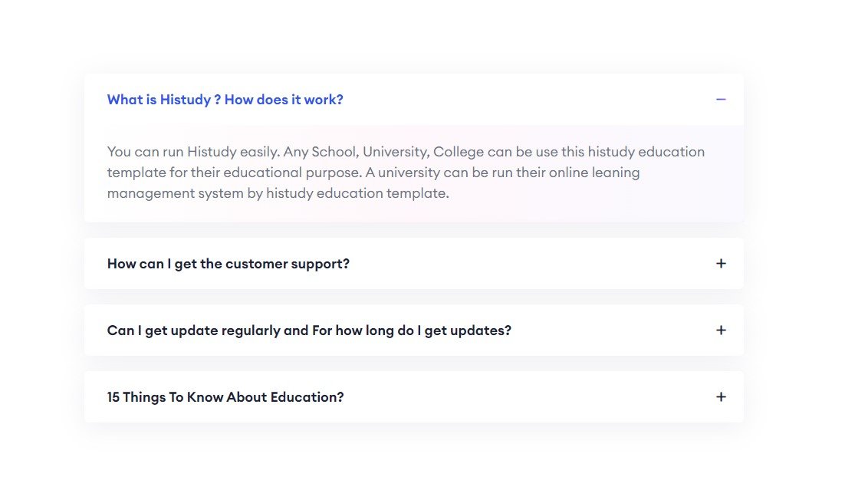Collapse the Histudy answer using the minus icon

pyautogui.click(x=720, y=100)
